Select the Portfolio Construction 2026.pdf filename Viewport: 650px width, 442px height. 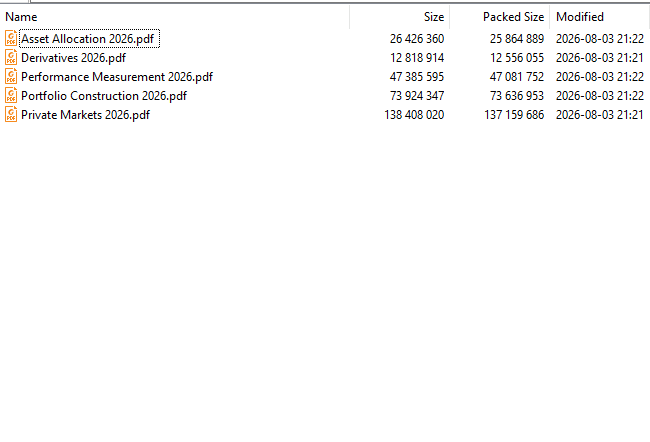tap(104, 96)
